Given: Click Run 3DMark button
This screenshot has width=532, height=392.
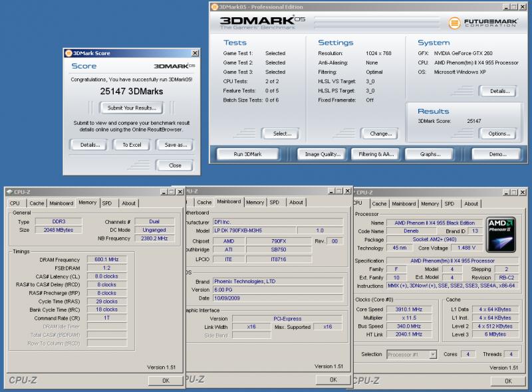Looking at the screenshot, I should [247, 154].
